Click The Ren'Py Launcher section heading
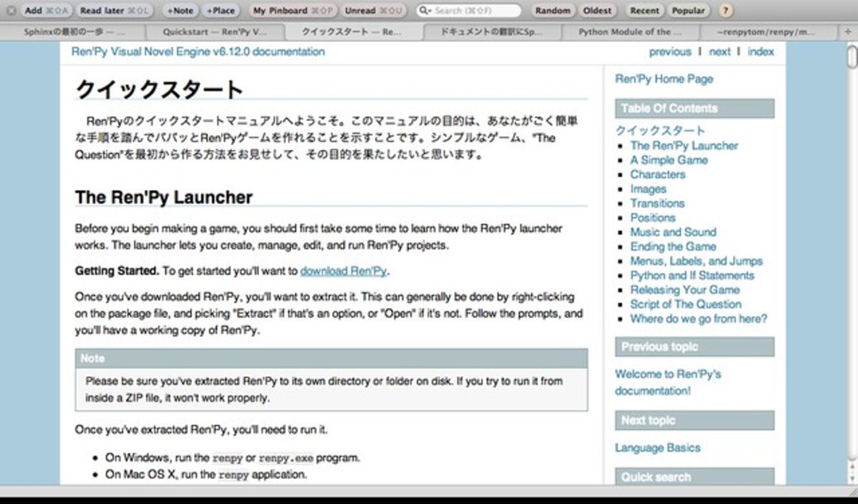The width and height of the screenshot is (858, 504). click(x=164, y=197)
